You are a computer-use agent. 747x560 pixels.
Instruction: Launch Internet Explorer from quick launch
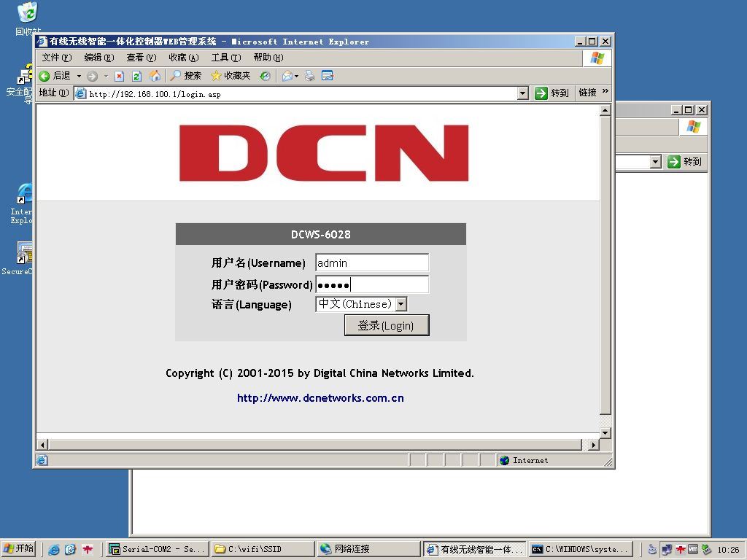[x=54, y=550]
